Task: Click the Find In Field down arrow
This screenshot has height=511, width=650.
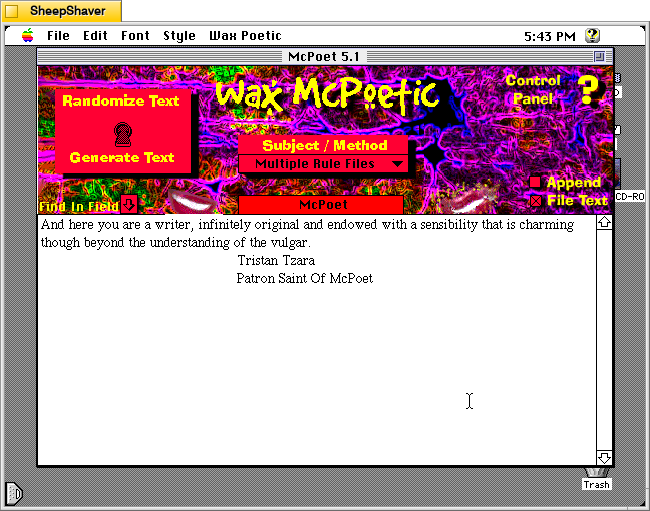Action: click(129, 204)
